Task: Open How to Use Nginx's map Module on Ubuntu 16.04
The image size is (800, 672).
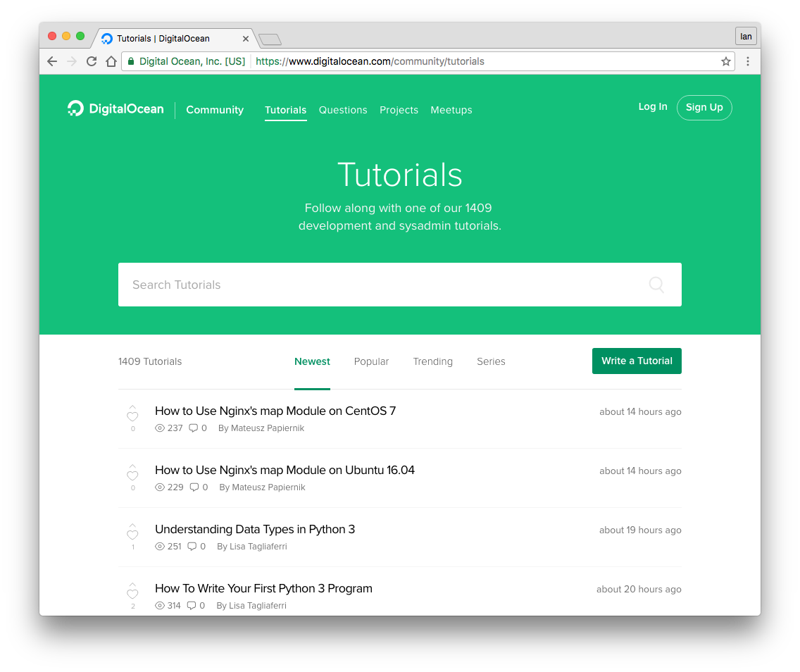Action: [285, 470]
